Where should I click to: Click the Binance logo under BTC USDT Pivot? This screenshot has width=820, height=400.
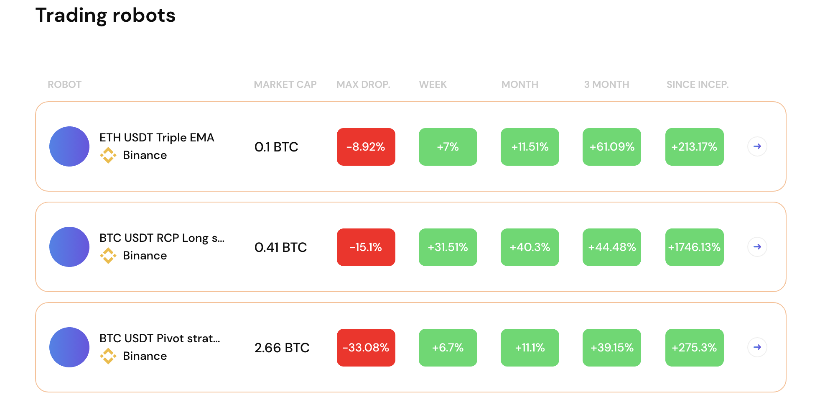point(108,356)
